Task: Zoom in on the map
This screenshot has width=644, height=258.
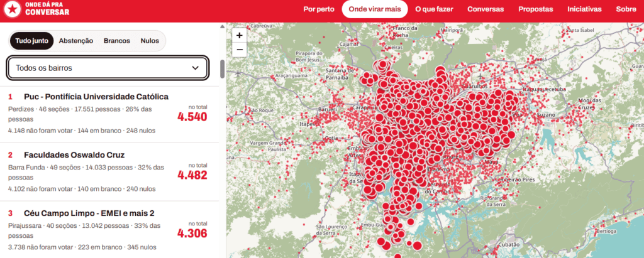Action: 240,35
